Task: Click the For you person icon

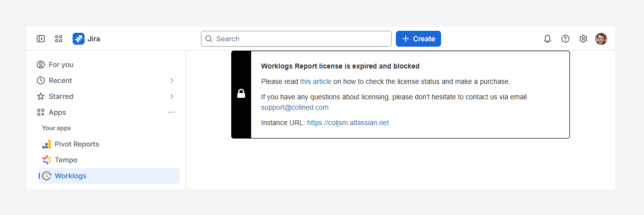Action: (41, 65)
